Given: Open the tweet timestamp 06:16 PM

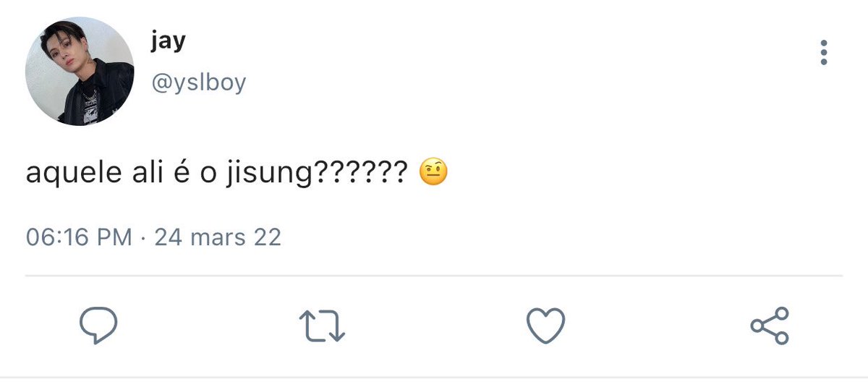Looking at the screenshot, I should (79, 237).
